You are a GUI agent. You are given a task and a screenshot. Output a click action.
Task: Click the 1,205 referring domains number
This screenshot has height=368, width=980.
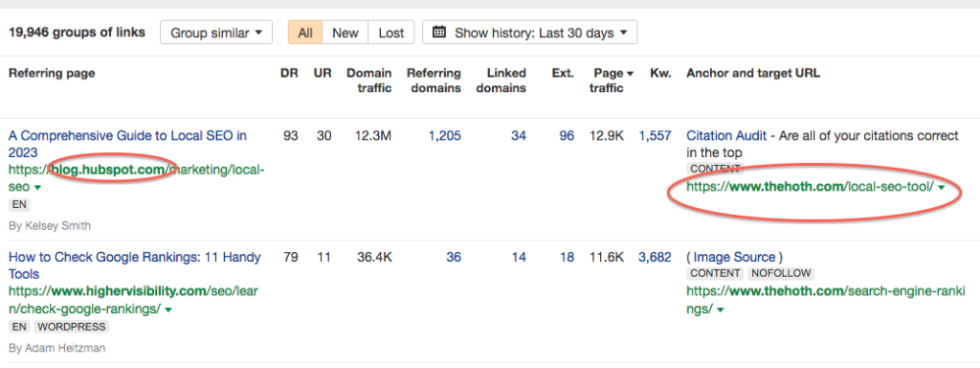point(444,135)
